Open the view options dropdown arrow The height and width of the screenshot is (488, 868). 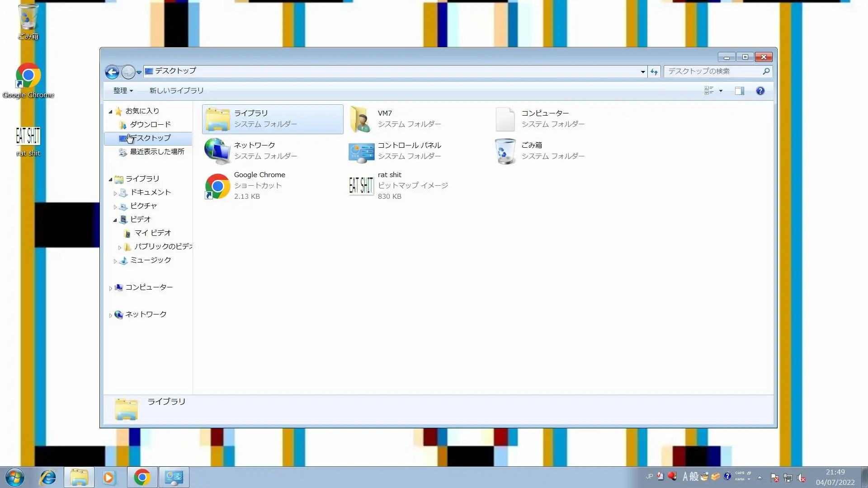click(x=721, y=91)
